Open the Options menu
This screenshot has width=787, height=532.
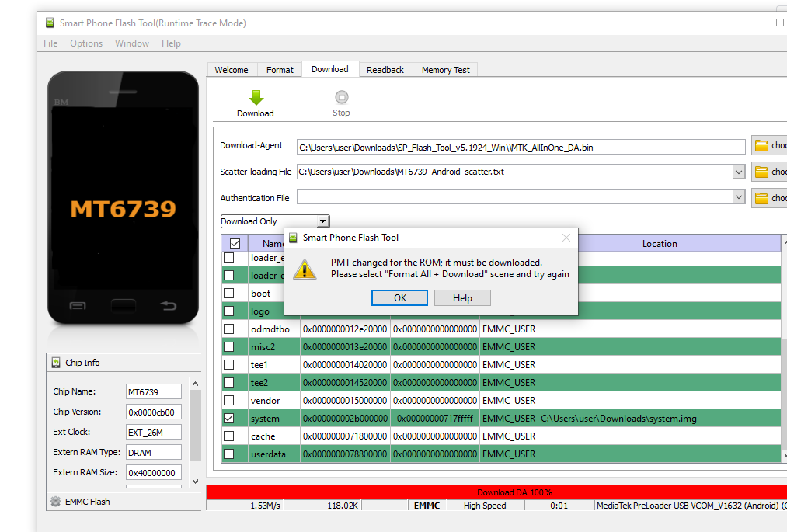click(85, 43)
